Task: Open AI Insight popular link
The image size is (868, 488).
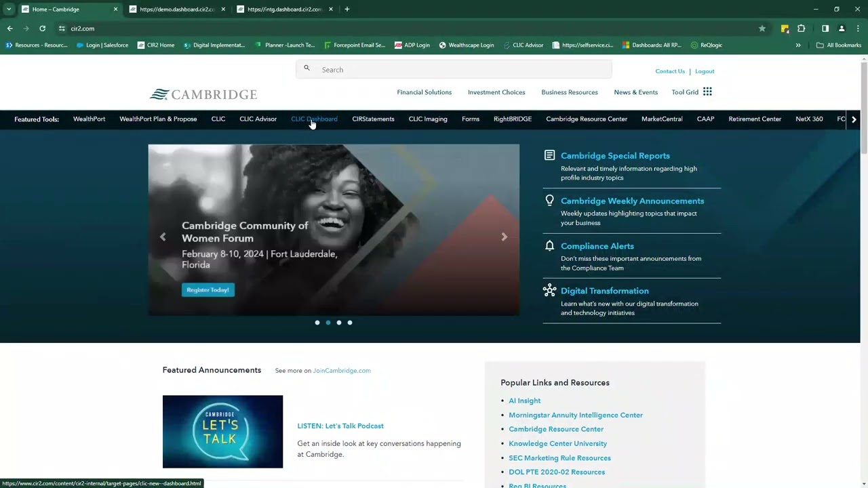Action: click(524, 401)
